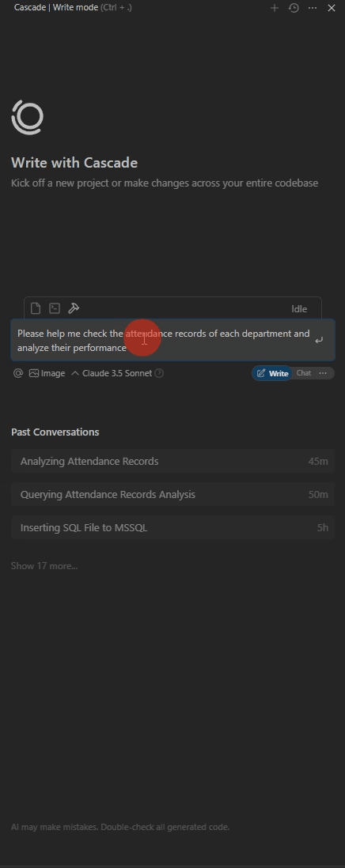The height and width of the screenshot is (868, 345).
Task: Open Analyzing Attendance Records conversation
Action: (172, 461)
